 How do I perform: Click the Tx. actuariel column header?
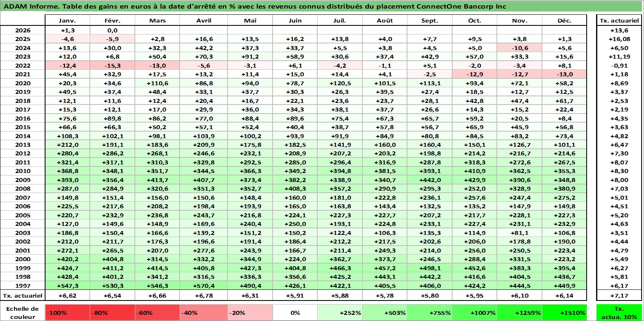pos(619,20)
